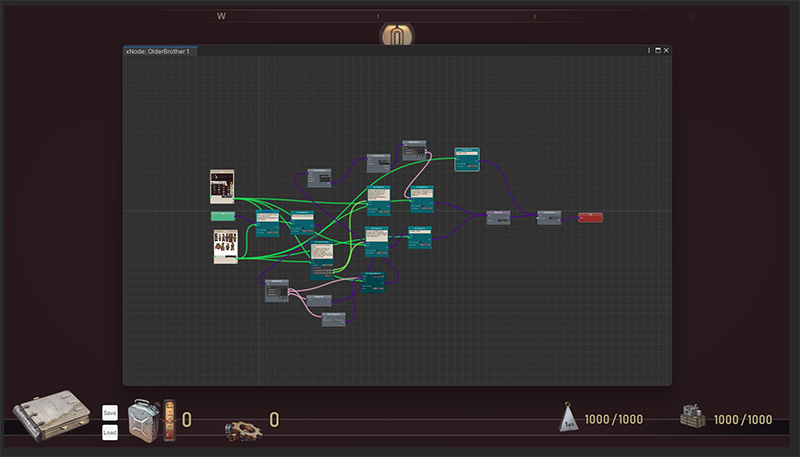Open the journal book icon

pos(51,415)
